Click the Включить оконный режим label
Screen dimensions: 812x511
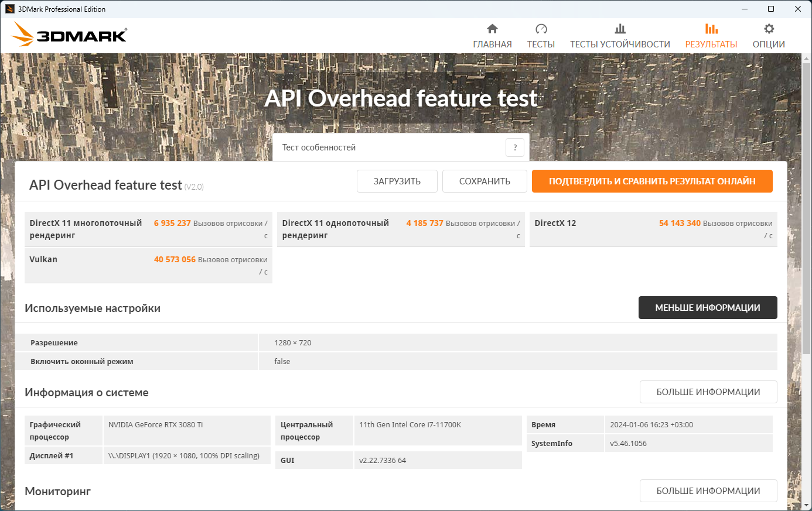[x=82, y=362]
